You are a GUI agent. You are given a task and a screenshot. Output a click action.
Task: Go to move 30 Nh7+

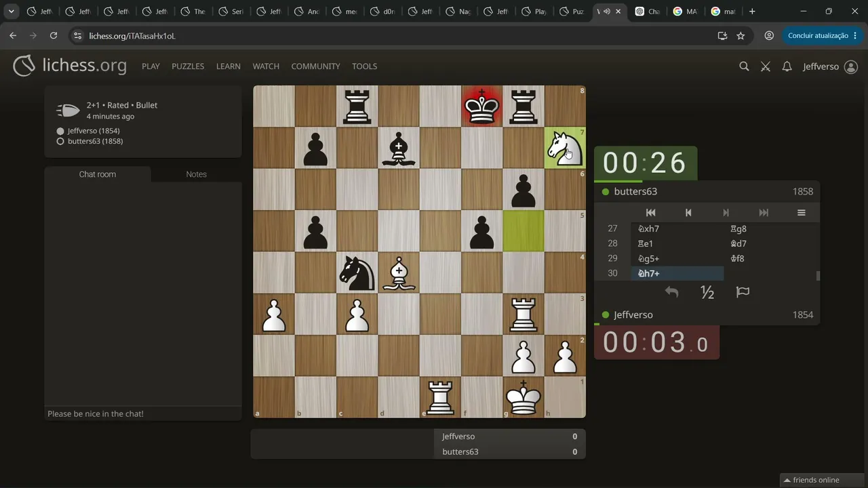coord(677,274)
